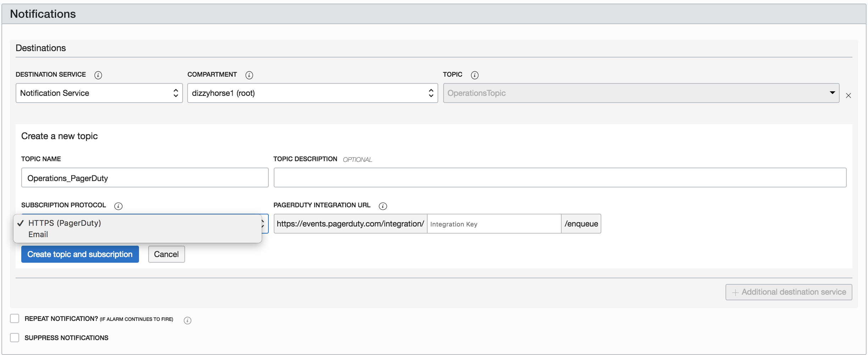Viewport: 868px width, 355px height.
Task: Open the OperationsTopic topic dropdown
Action: click(x=641, y=93)
